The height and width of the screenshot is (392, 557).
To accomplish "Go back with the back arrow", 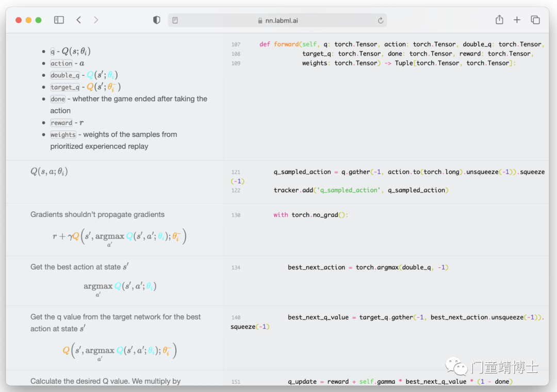I will (79, 20).
